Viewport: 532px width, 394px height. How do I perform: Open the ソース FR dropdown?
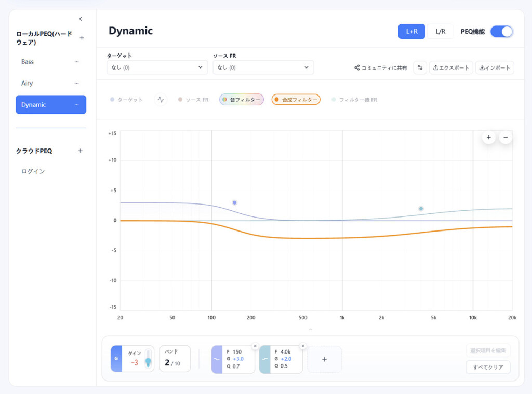click(x=263, y=67)
